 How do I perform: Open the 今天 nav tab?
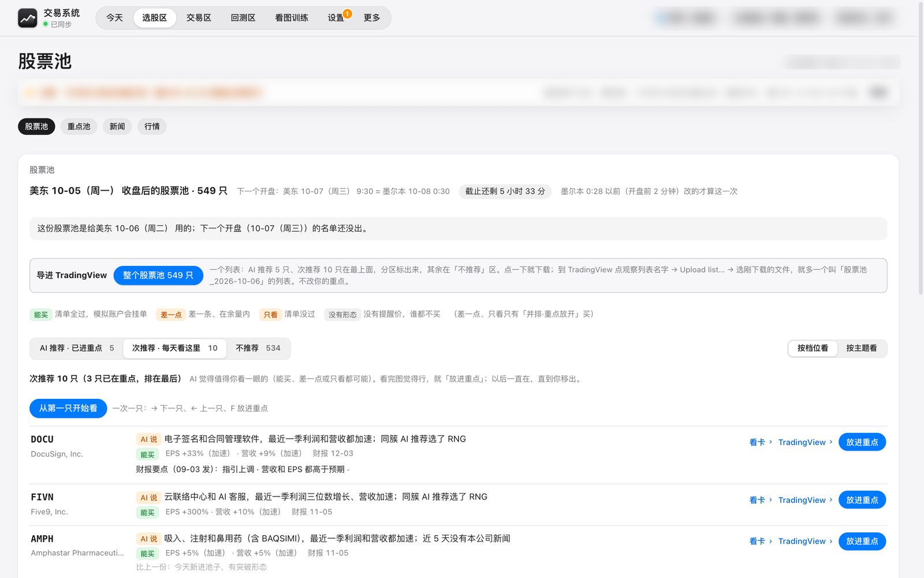114,18
